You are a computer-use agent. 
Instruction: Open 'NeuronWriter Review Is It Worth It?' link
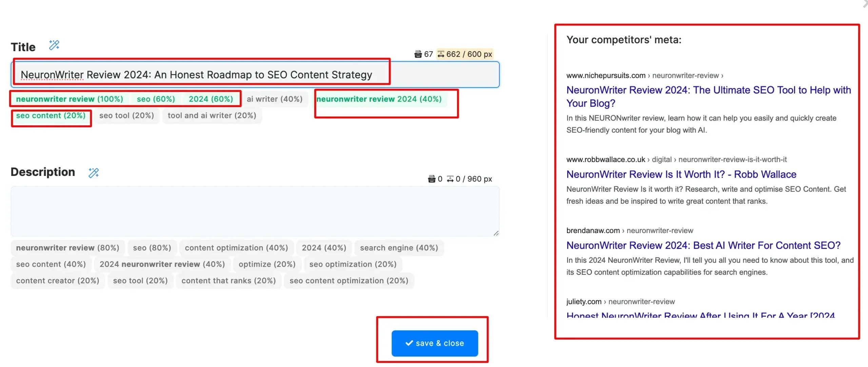point(681,174)
